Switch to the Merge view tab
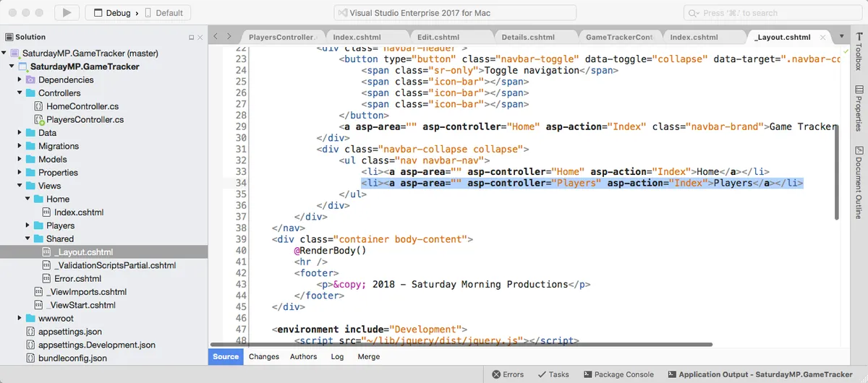Screen dimensions: 868x383 [x=368, y=356]
